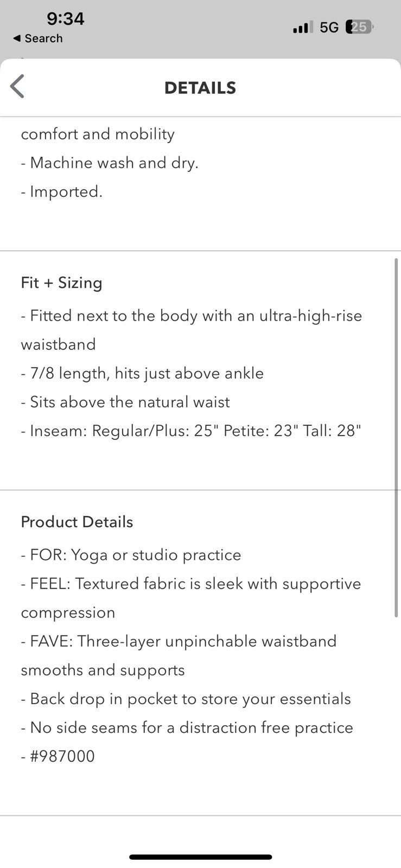Viewport: 401px width, 868px height.
Task: Return to Search via status bar link
Action: point(38,39)
